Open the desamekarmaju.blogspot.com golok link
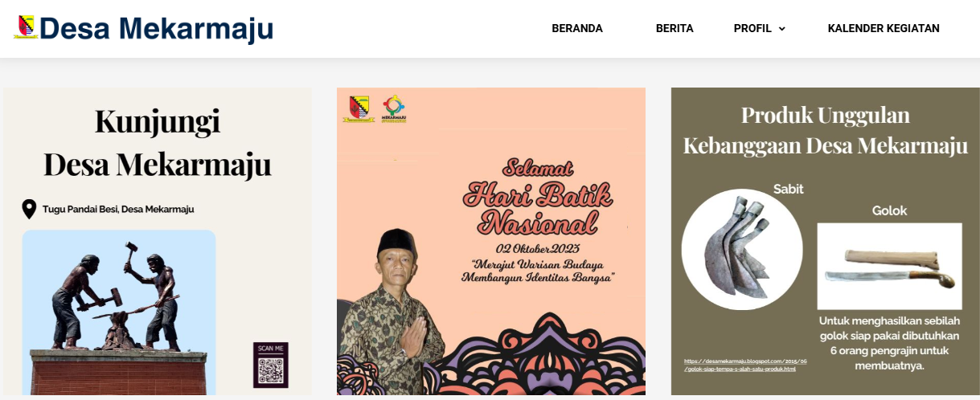The image size is (980, 400). tap(745, 365)
